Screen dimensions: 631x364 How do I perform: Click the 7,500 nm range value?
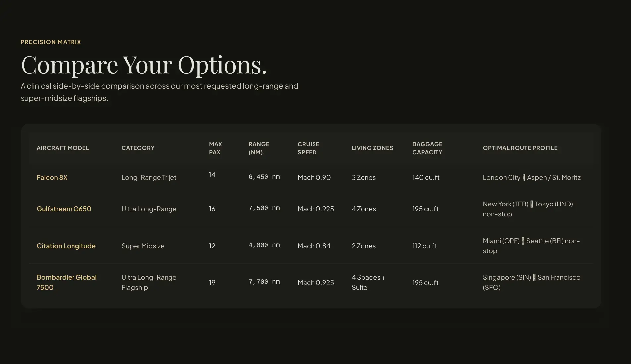tap(264, 208)
